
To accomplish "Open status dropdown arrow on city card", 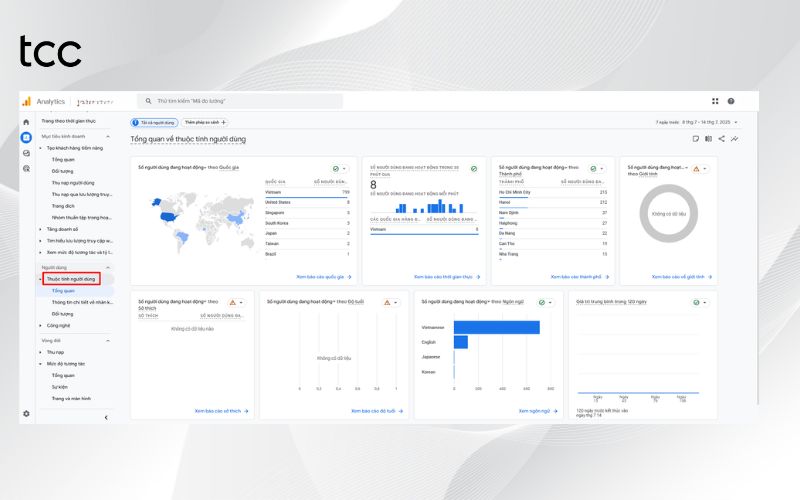I will pos(602,169).
